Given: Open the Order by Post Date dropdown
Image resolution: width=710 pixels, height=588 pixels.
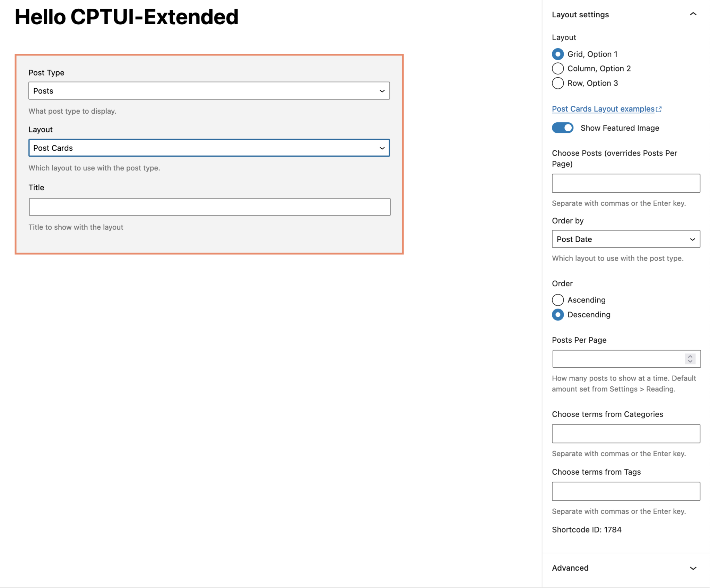Looking at the screenshot, I should point(626,239).
